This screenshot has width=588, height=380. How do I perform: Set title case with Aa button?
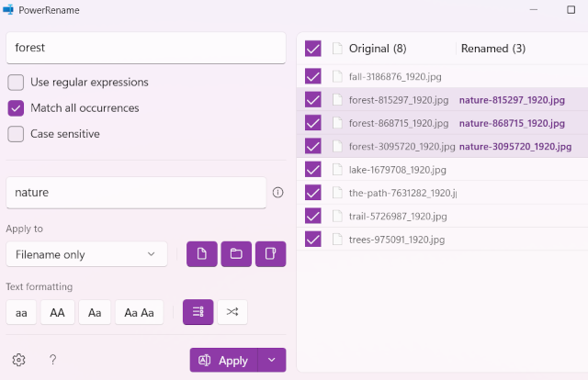[95, 312]
